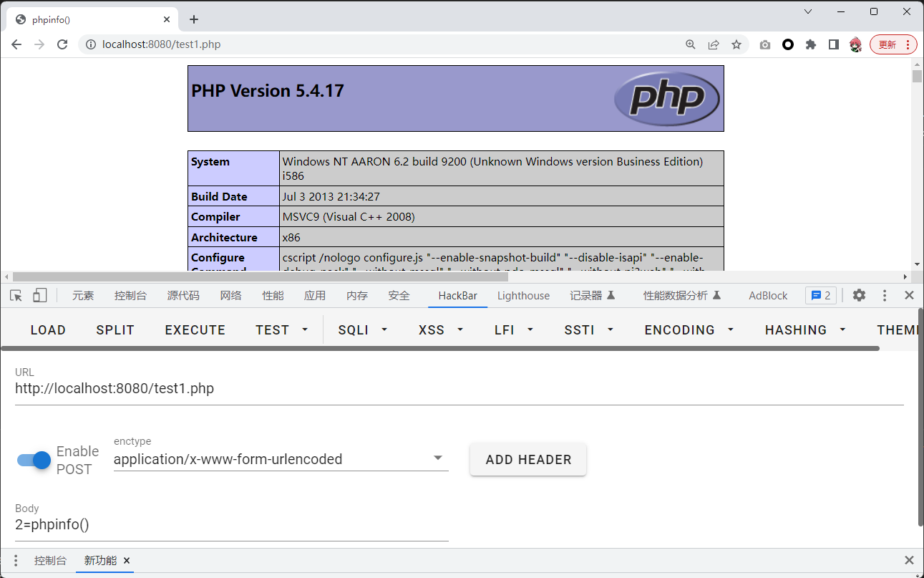
Task: Bookmark this page with the star icon
Action: (736, 44)
